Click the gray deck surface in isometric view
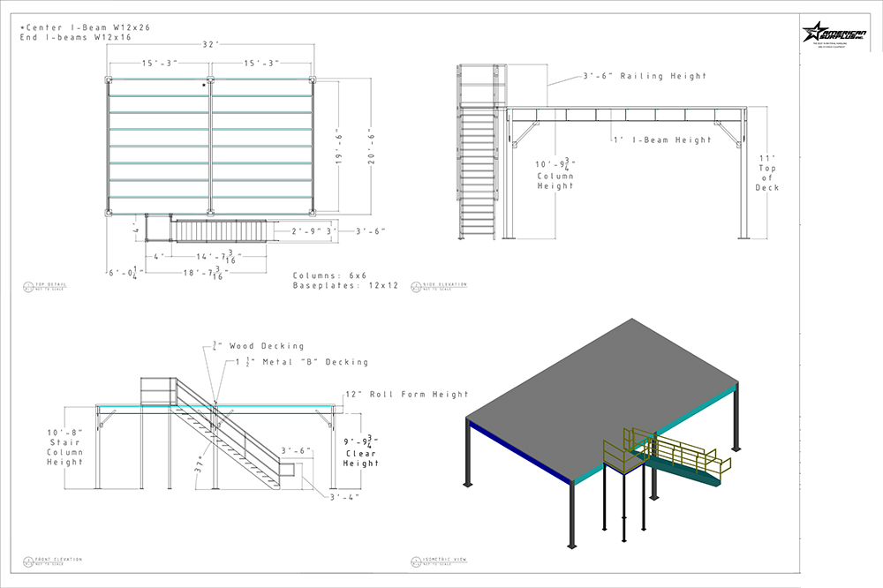The width and height of the screenshot is (883, 588). [602, 400]
